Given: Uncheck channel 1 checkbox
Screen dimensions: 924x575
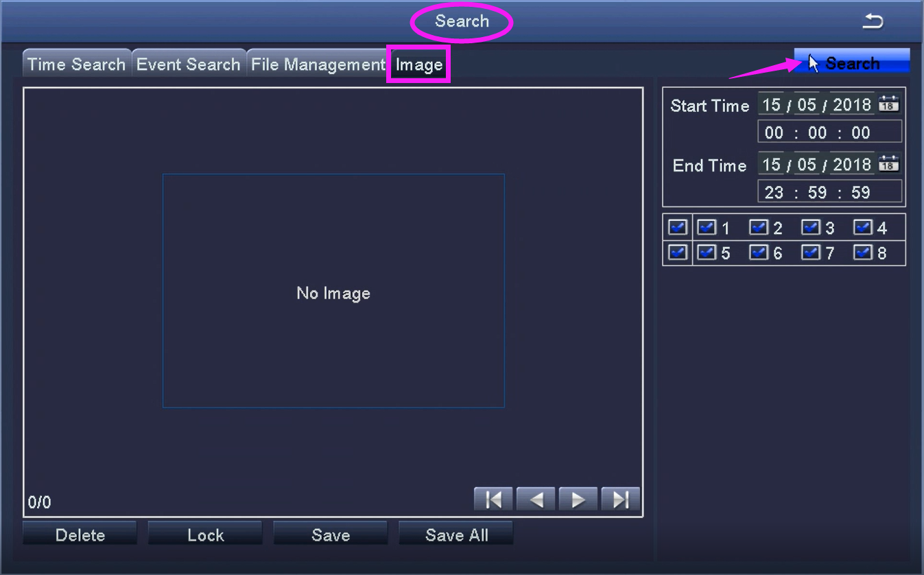Looking at the screenshot, I should pyautogui.click(x=707, y=227).
